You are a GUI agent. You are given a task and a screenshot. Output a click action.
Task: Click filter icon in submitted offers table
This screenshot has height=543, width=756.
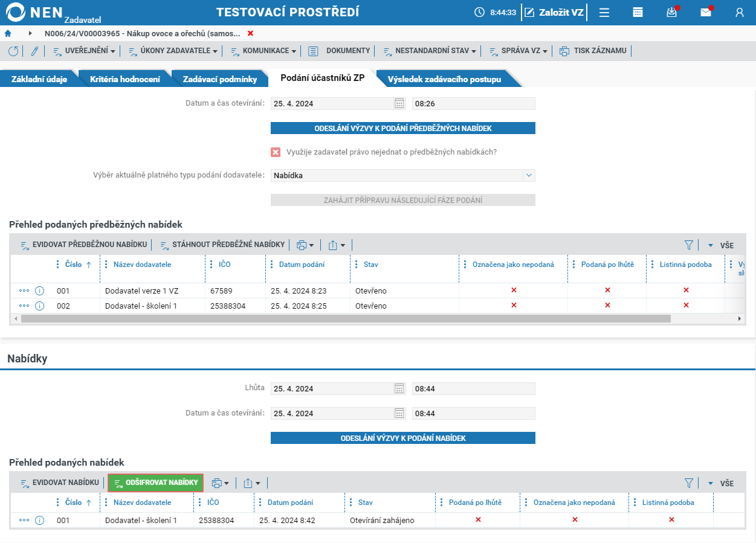(x=688, y=483)
